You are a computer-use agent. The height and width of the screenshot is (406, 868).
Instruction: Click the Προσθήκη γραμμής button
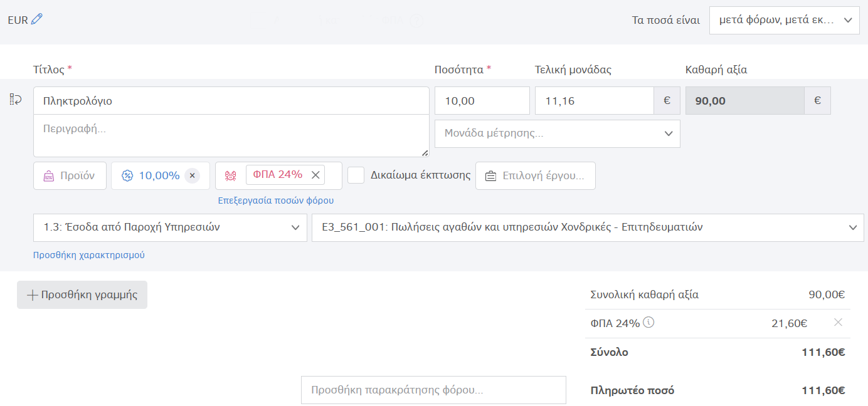(x=82, y=294)
